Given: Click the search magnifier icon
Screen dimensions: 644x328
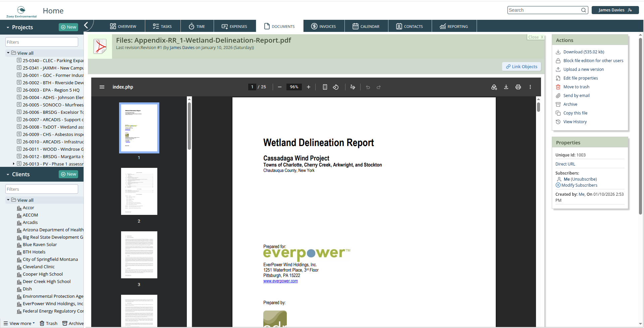Looking at the screenshot, I should [584, 10].
